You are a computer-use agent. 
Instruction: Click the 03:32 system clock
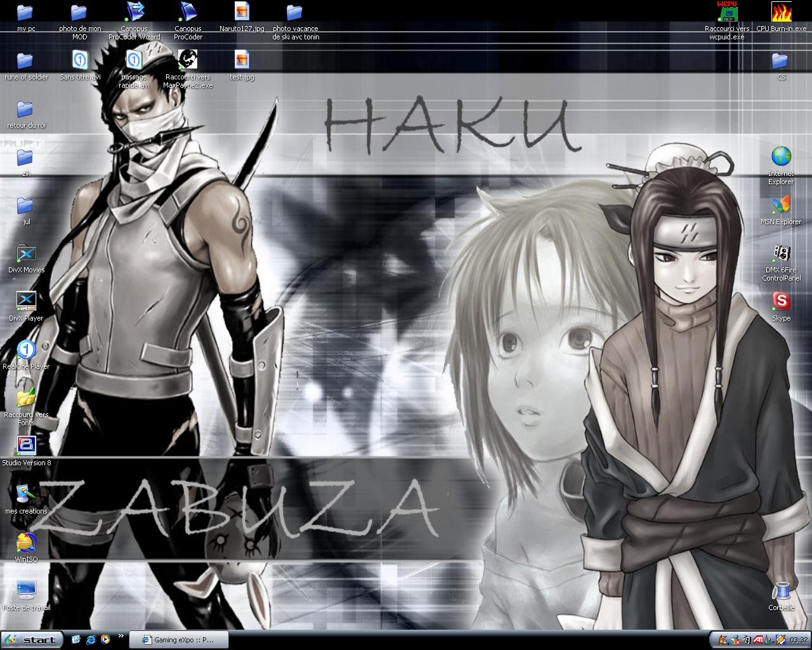[799, 640]
